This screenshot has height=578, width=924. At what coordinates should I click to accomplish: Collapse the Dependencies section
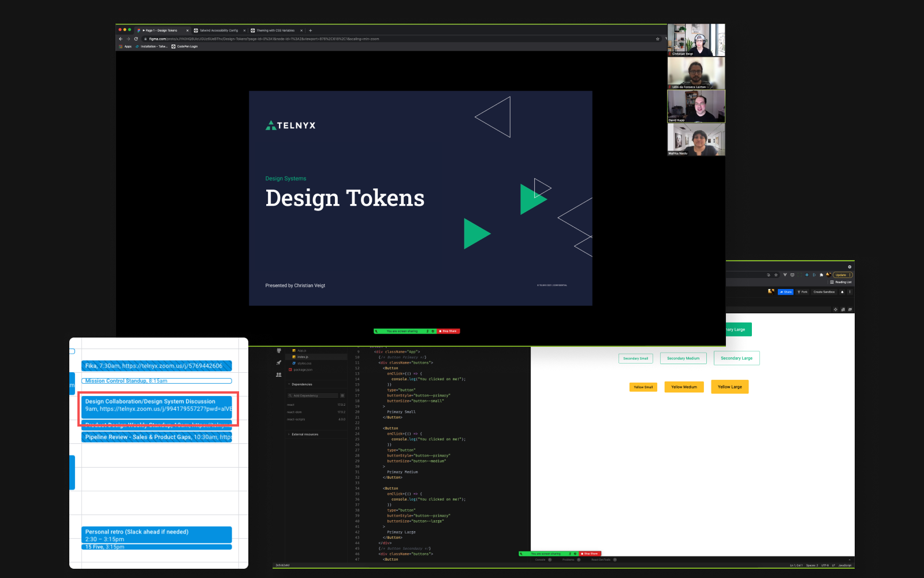click(316, 384)
